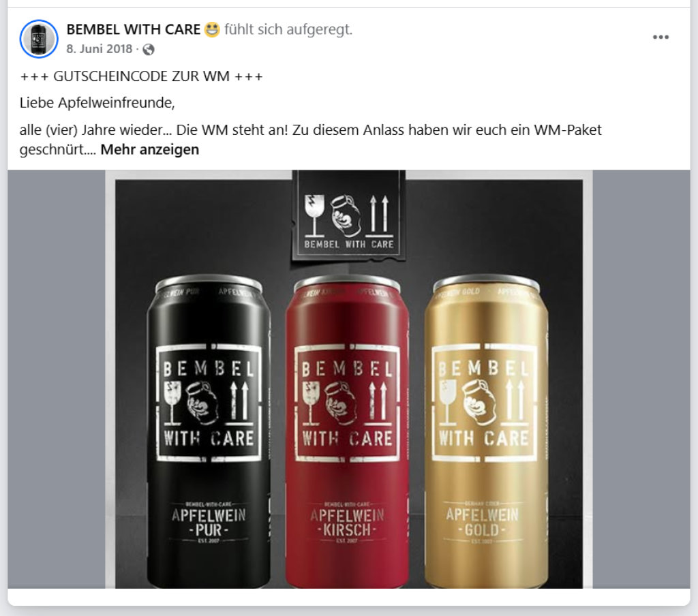This screenshot has height=616, width=698.
Task: Open photo at the red Apfelwein Kirsch can
Action: click(347, 431)
